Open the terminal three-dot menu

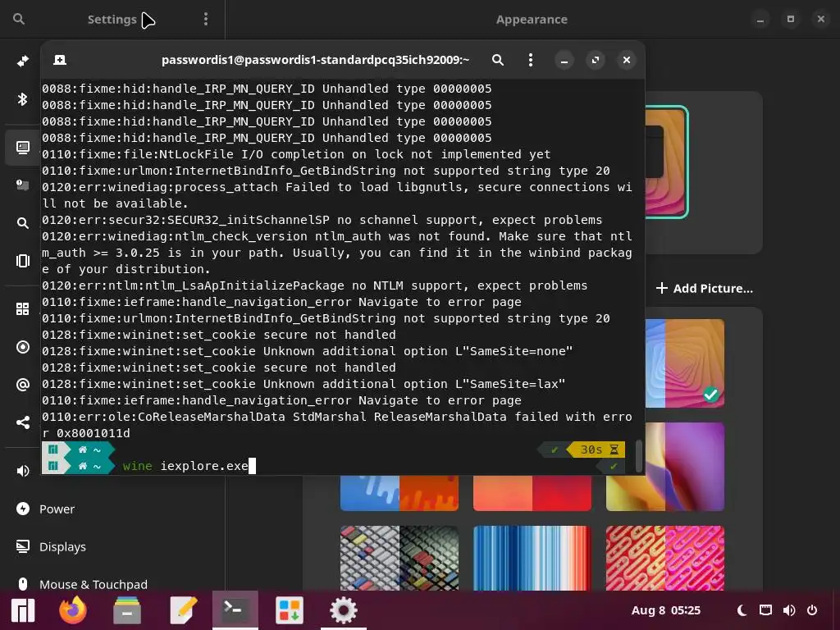pyautogui.click(x=531, y=60)
